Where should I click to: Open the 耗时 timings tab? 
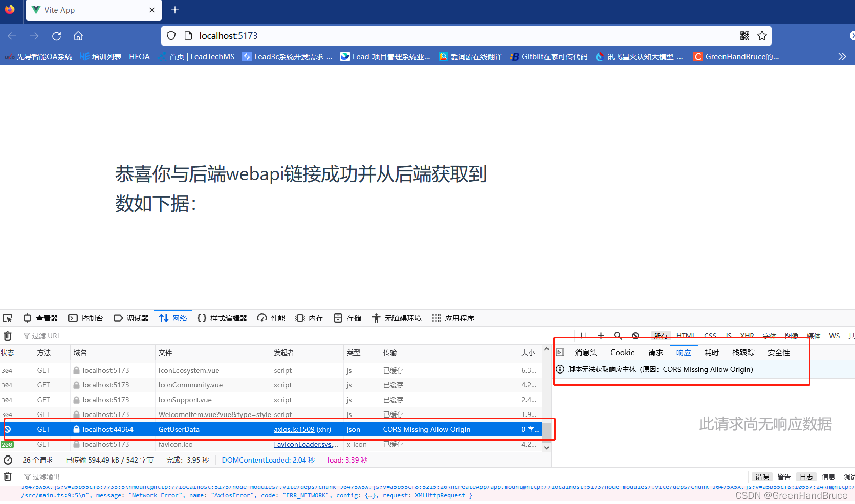click(711, 353)
